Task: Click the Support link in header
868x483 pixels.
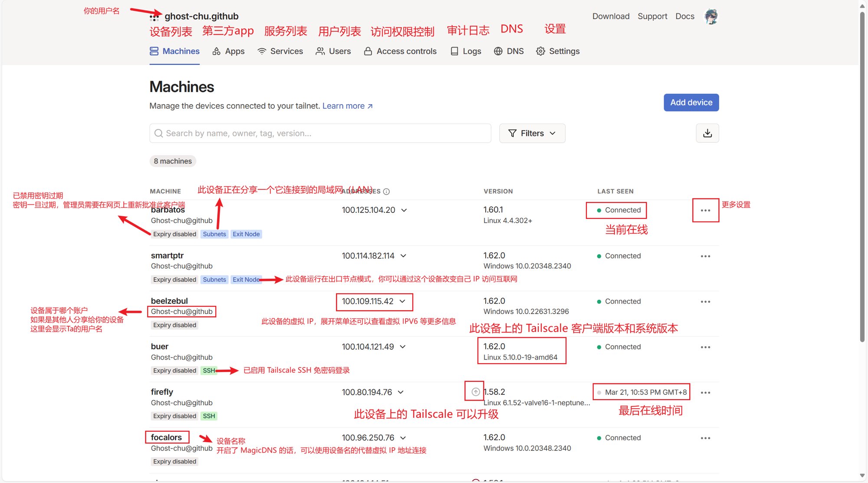Action: click(x=652, y=17)
